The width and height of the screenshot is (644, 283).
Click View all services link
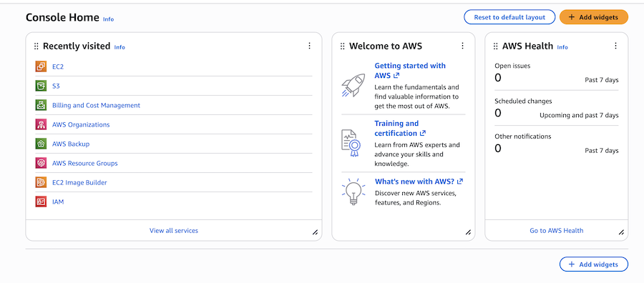coord(174,231)
